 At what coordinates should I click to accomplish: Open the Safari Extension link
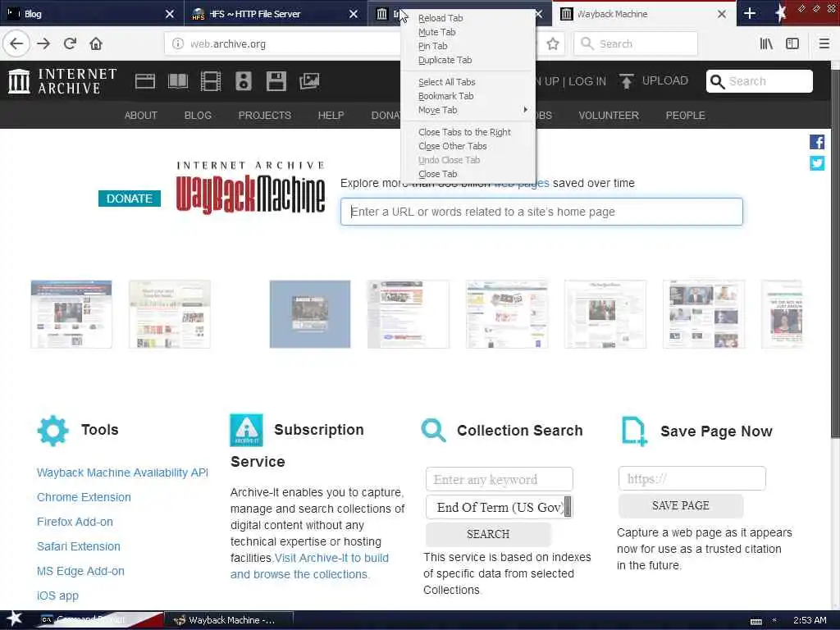pos(78,546)
